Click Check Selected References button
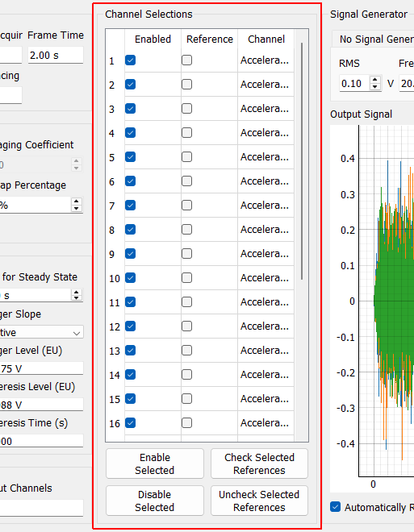This screenshot has height=532, width=414. click(x=259, y=463)
